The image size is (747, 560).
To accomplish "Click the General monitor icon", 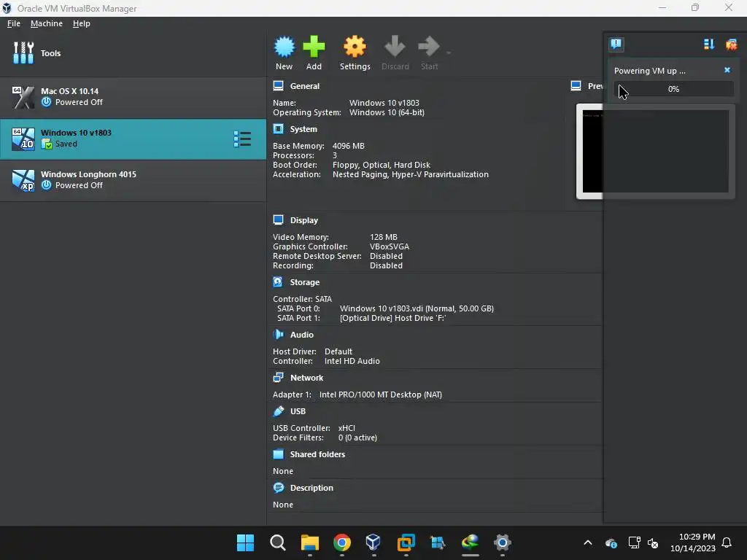I will [278, 86].
